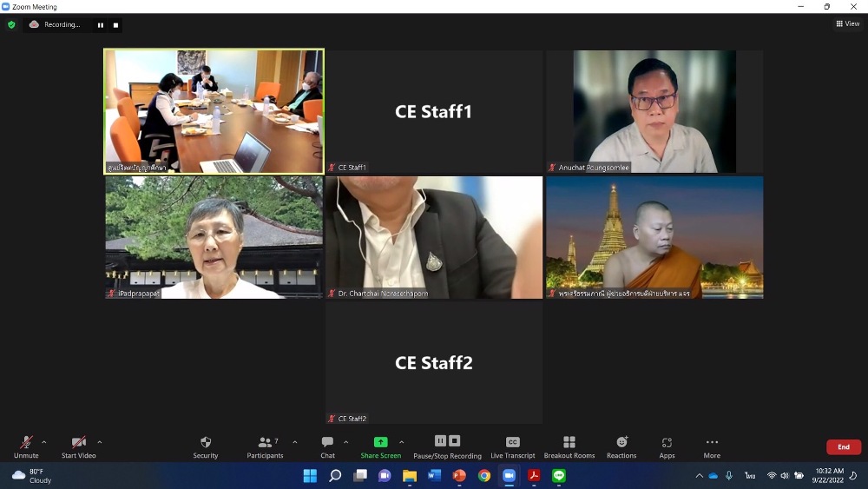Open the Participants panel
The image size is (868, 489).
pos(265,446)
